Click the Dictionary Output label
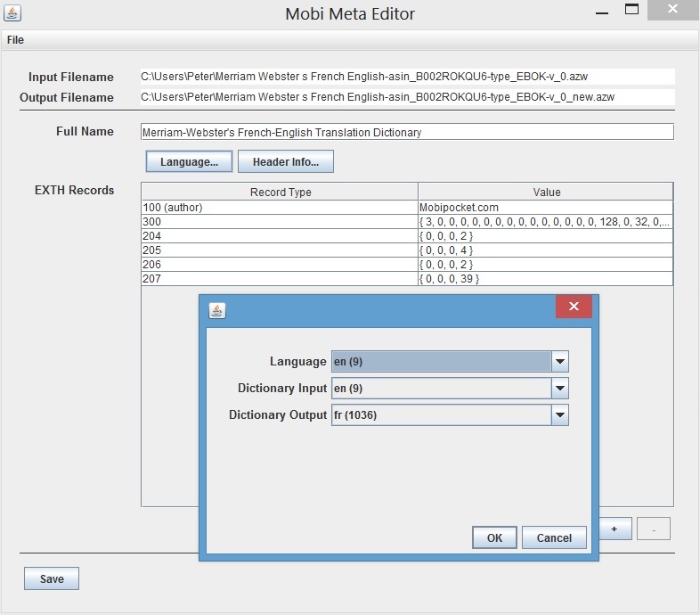Viewport: 700px width, 615px height. (x=278, y=414)
